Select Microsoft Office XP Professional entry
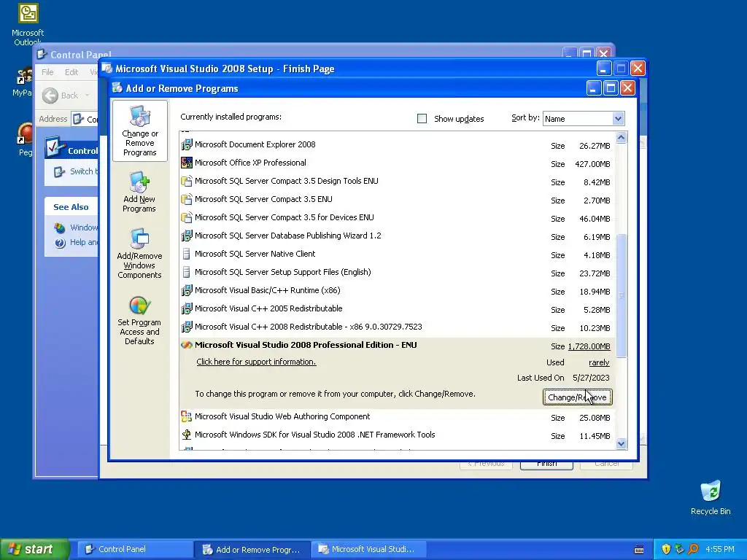Screen dimensions: 747x560 [x=396, y=163]
